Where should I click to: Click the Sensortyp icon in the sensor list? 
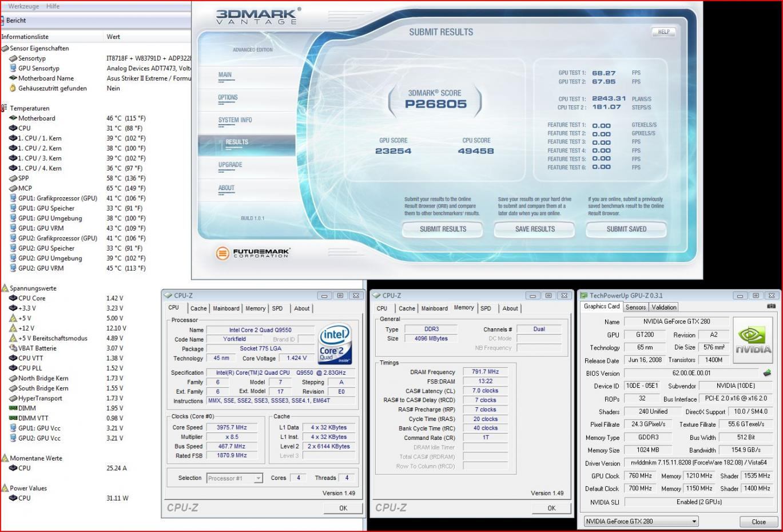coord(13,58)
